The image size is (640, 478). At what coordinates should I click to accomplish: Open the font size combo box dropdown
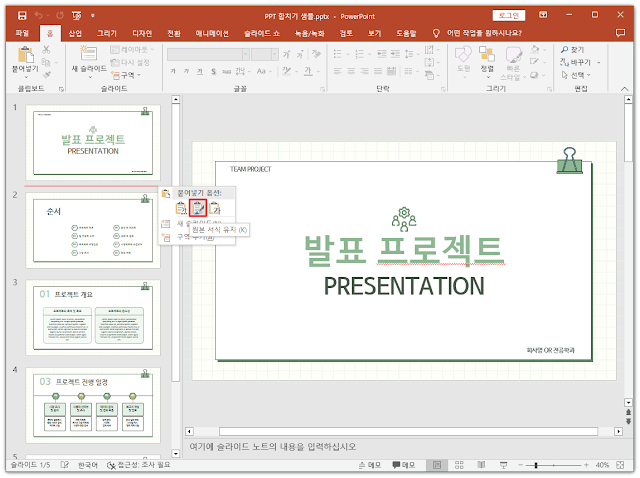click(275, 54)
